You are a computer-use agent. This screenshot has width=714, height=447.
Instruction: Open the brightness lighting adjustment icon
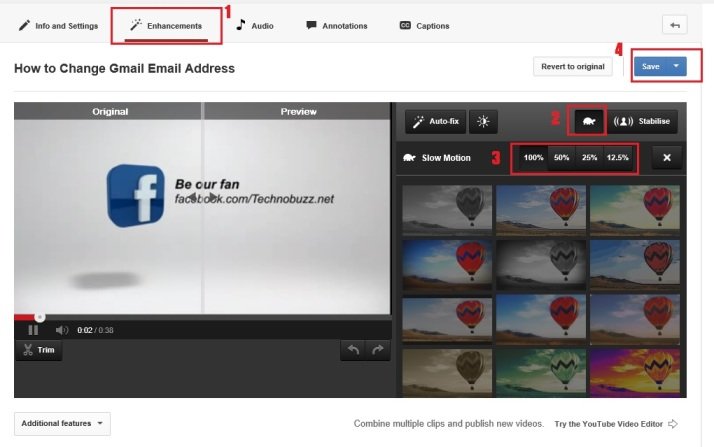(483, 122)
